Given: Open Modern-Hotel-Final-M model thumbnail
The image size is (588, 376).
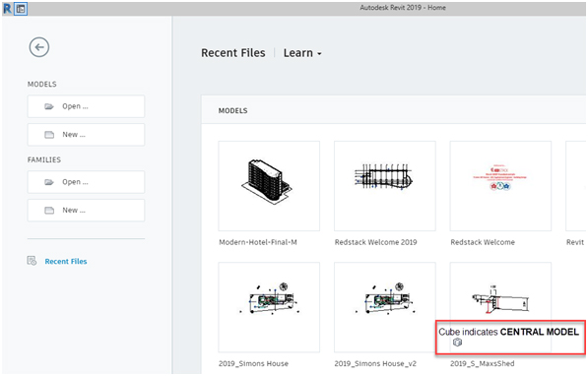Looking at the screenshot, I should pos(269,186).
